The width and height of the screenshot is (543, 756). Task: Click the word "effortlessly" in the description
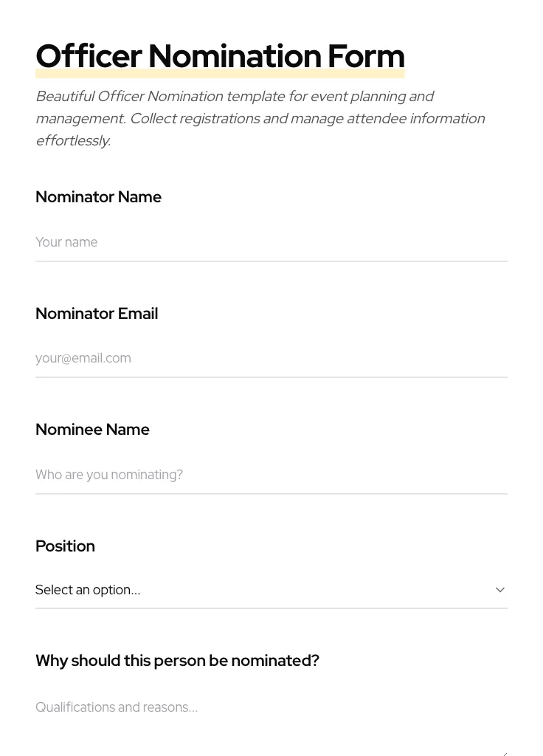point(72,140)
